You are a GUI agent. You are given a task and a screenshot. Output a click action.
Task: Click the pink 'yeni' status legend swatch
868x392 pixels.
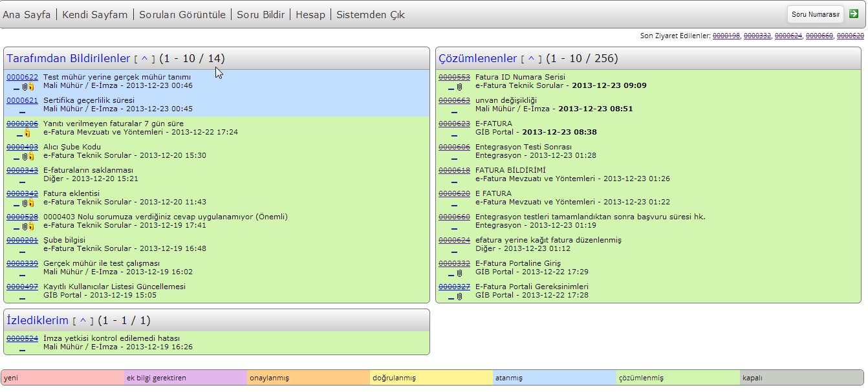[63, 378]
